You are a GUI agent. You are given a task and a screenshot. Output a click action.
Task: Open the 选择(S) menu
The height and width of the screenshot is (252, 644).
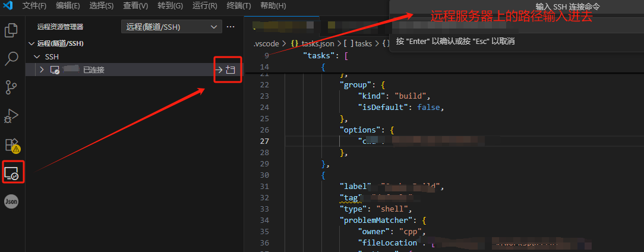pos(102,6)
